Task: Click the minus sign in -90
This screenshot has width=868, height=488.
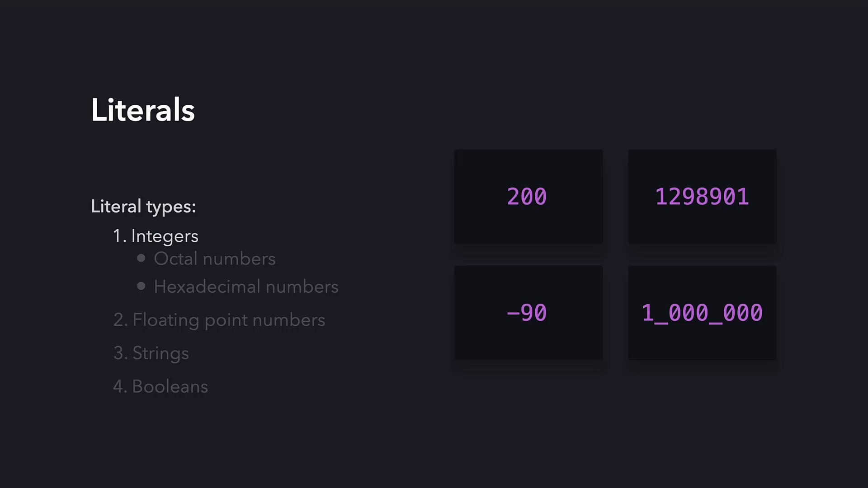Action: pyautogui.click(x=513, y=313)
